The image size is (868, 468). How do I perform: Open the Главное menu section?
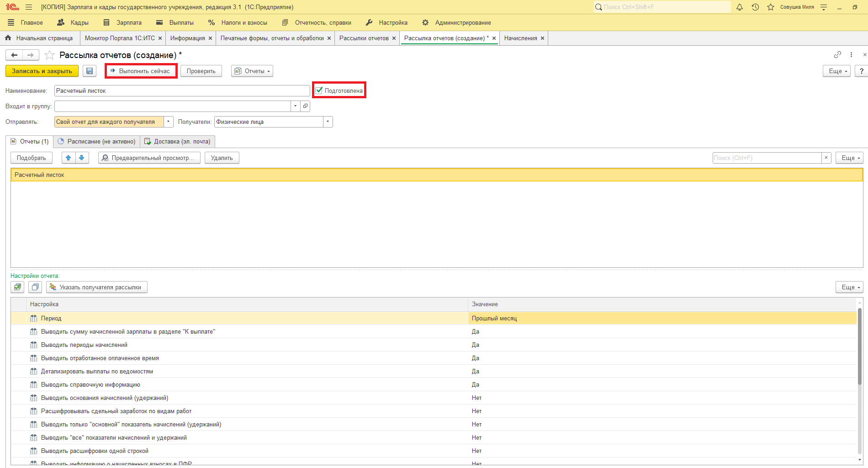point(32,22)
